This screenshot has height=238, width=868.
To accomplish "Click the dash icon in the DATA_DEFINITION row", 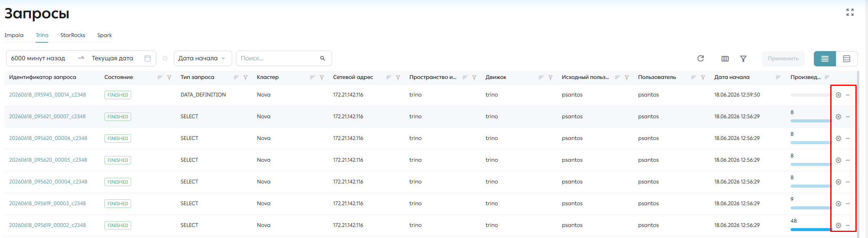I will (x=848, y=95).
